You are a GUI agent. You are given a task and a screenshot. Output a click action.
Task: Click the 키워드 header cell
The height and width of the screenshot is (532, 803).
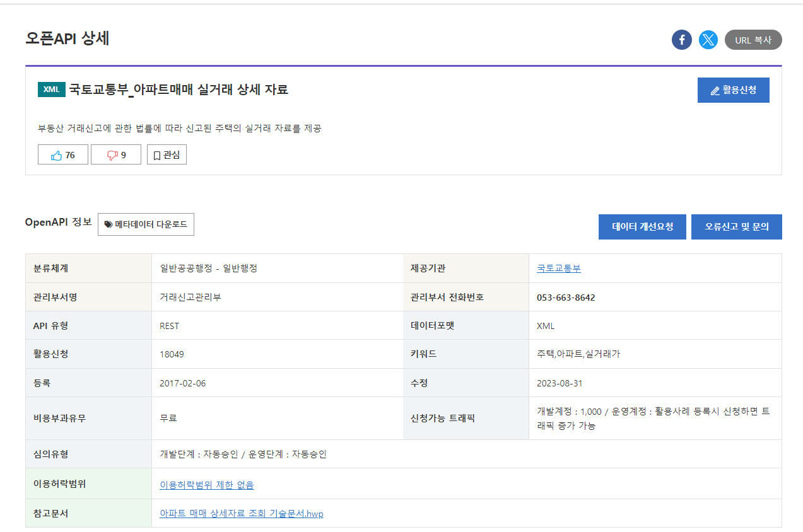pos(466,354)
